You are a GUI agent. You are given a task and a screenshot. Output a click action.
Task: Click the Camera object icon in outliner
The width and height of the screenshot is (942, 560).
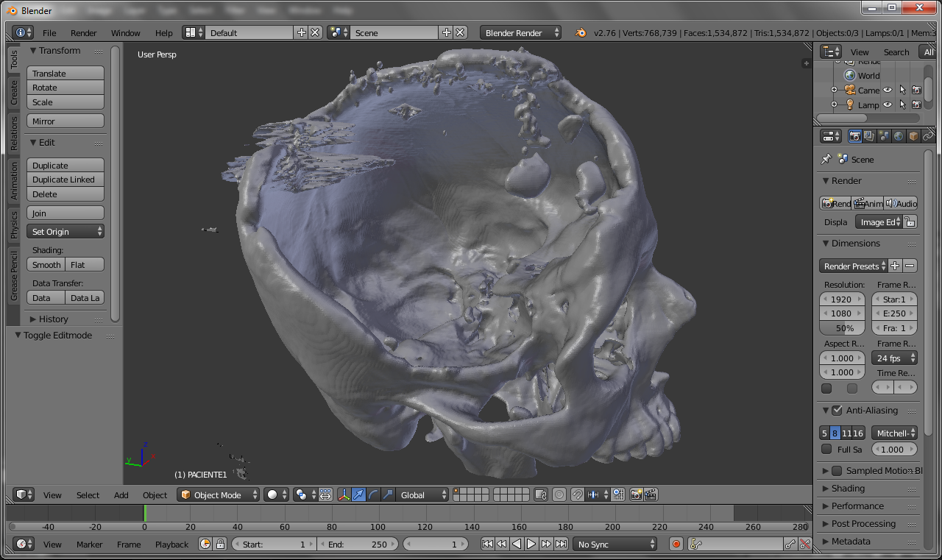850,90
